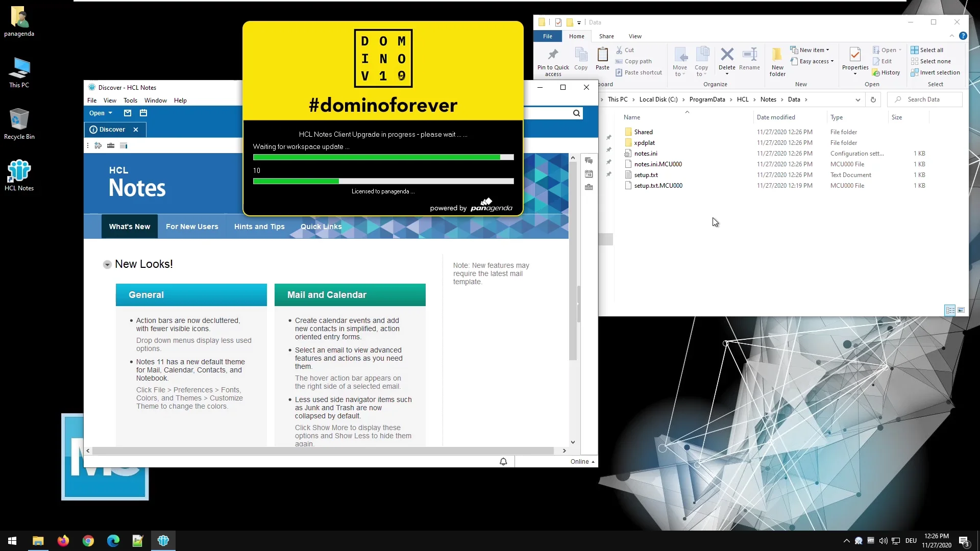Collapse the New Looks! section
Screen dimensions: 980x551
click(107, 265)
